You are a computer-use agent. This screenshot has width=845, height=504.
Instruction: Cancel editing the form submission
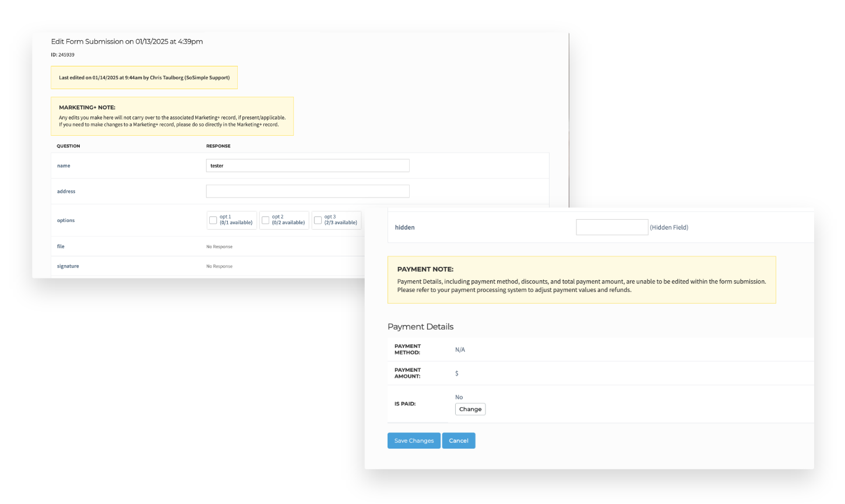coord(459,440)
